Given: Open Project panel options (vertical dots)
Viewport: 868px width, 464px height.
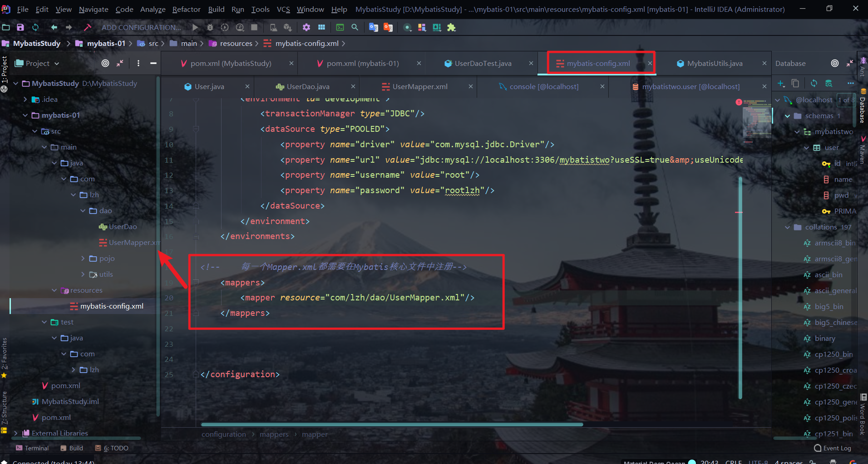Looking at the screenshot, I should [138, 63].
